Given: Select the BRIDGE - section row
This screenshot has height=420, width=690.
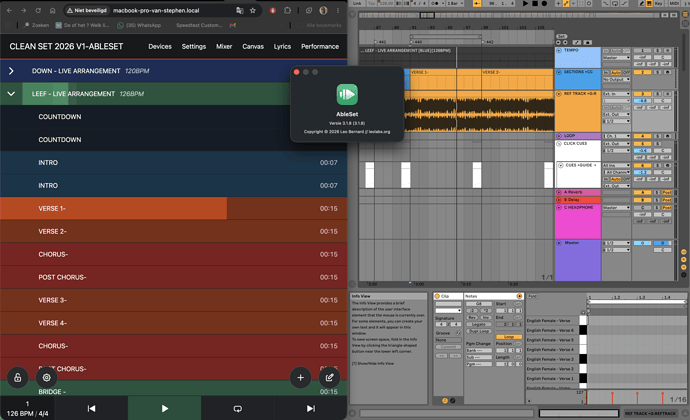Looking at the screenshot, I should point(173,389).
